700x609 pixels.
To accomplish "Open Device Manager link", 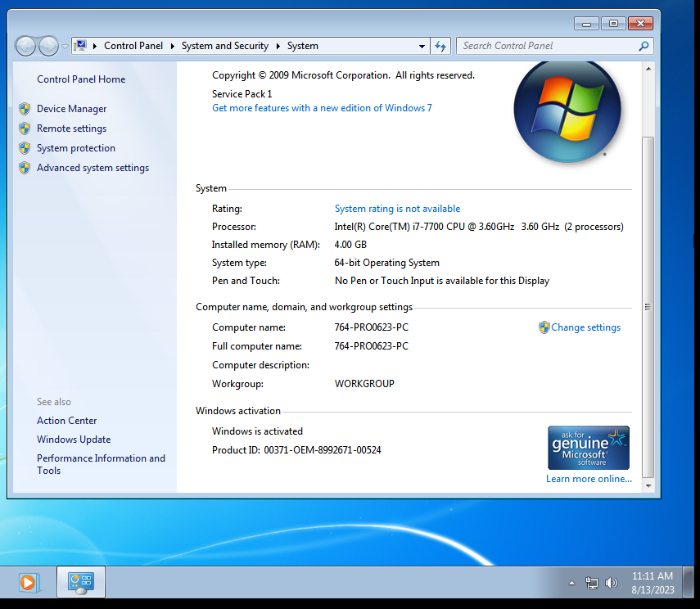I will [x=72, y=109].
